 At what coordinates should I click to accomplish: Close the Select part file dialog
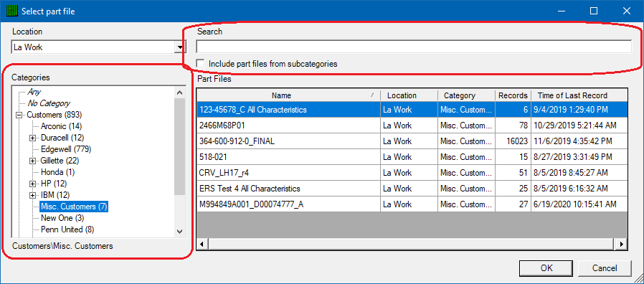[626, 11]
